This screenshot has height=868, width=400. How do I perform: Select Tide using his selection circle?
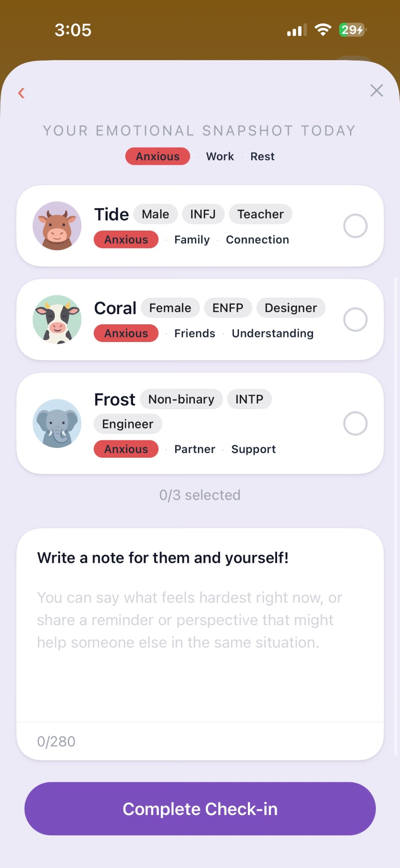click(x=355, y=225)
